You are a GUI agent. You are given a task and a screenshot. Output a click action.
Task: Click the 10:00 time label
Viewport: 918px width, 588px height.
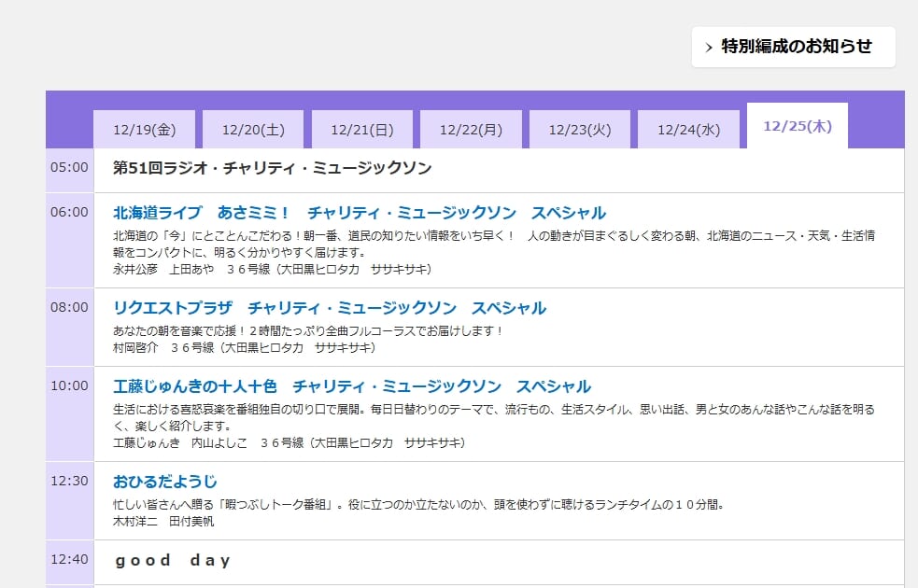(66, 385)
